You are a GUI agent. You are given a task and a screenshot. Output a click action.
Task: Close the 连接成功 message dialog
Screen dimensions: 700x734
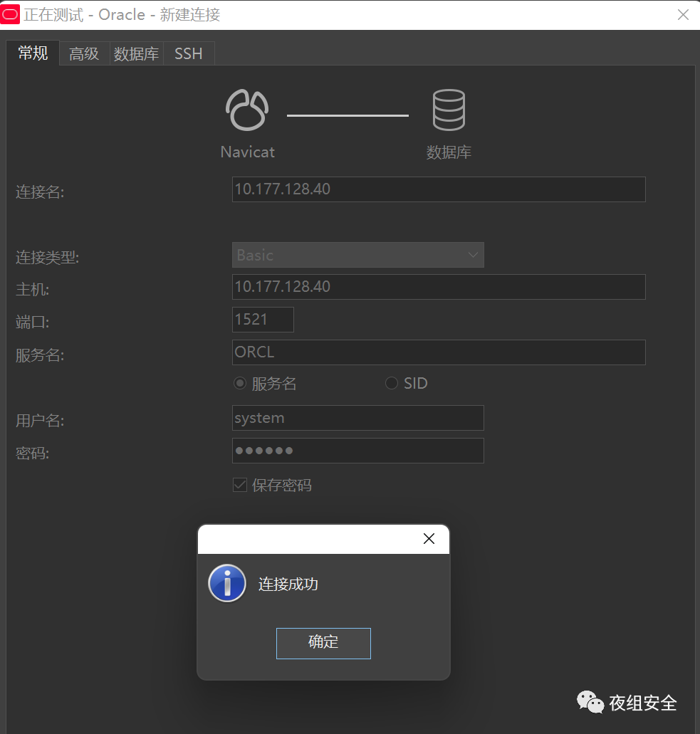429,539
